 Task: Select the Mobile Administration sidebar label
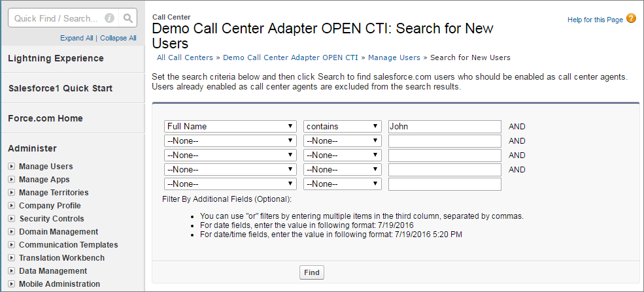pyautogui.click(x=59, y=284)
